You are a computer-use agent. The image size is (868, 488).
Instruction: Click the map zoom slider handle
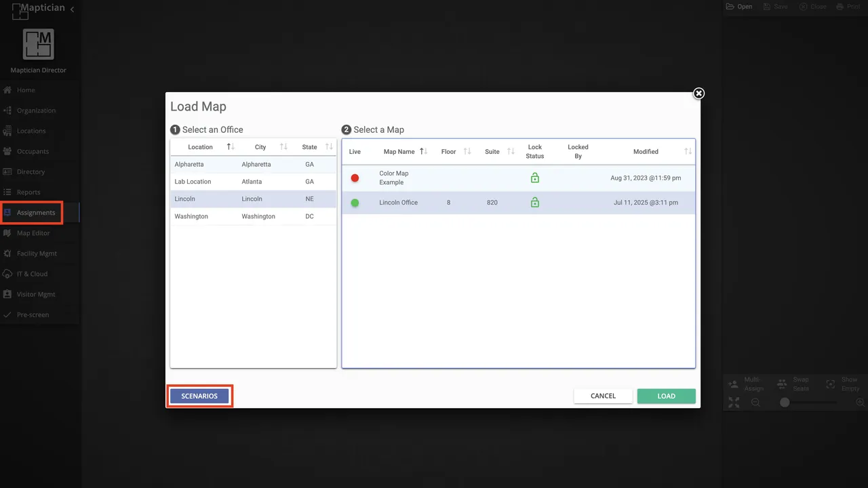pyautogui.click(x=785, y=403)
